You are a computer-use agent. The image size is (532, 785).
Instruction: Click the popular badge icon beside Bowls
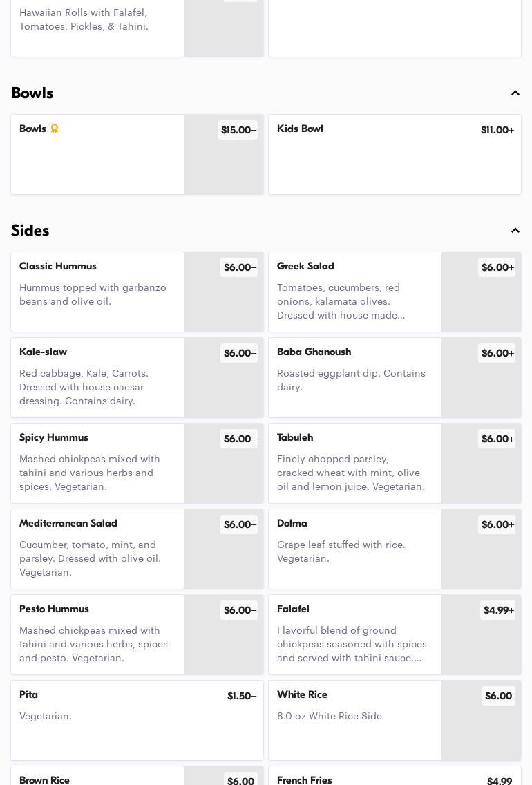click(55, 129)
